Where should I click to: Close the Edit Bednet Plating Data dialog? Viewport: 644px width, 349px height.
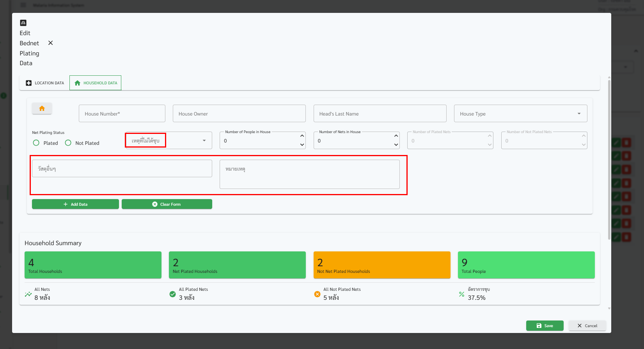(x=50, y=43)
